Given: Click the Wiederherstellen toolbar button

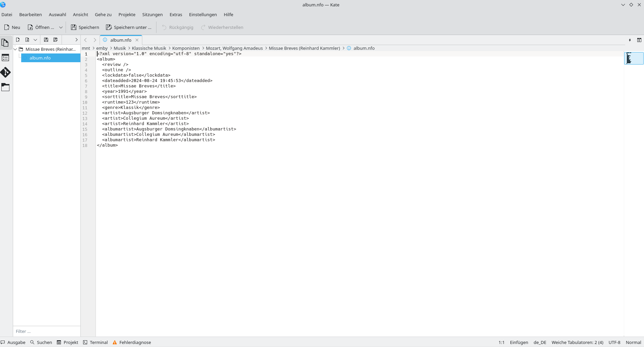Looking at the screenshot, I should tap(222, 27).
